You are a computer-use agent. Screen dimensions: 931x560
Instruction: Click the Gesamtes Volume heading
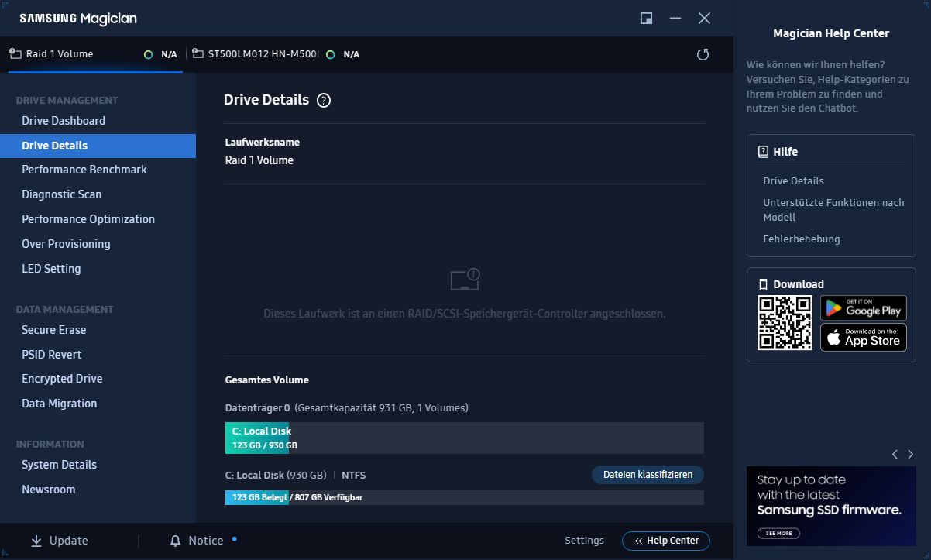pyautogui.click(x=266, y=380)
